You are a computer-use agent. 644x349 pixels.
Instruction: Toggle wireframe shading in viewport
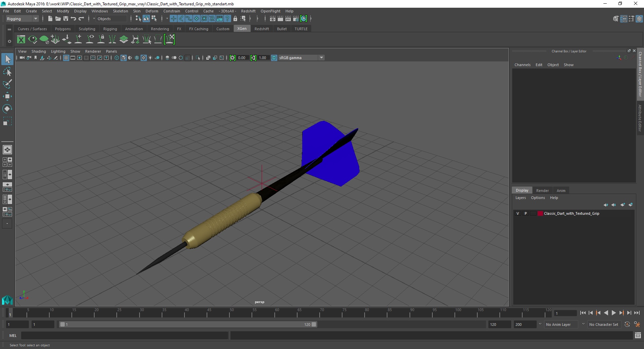click(117, 58)
